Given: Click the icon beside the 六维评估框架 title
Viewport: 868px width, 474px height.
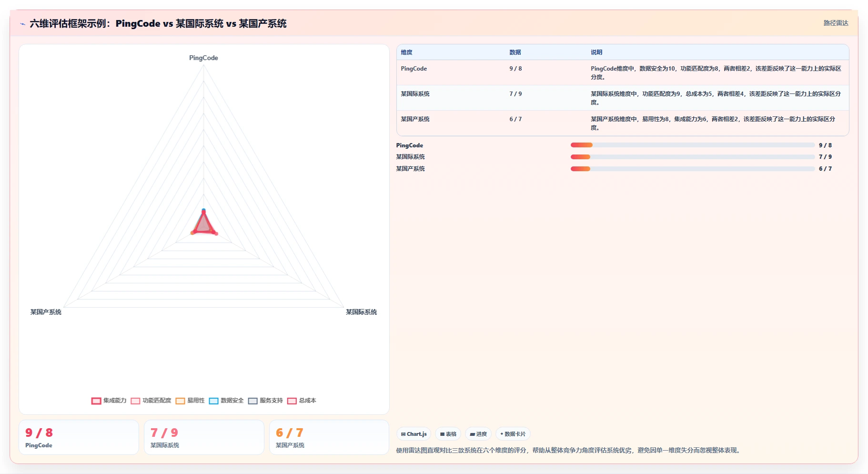Looking at the screenshot, I should pos(22,24).
